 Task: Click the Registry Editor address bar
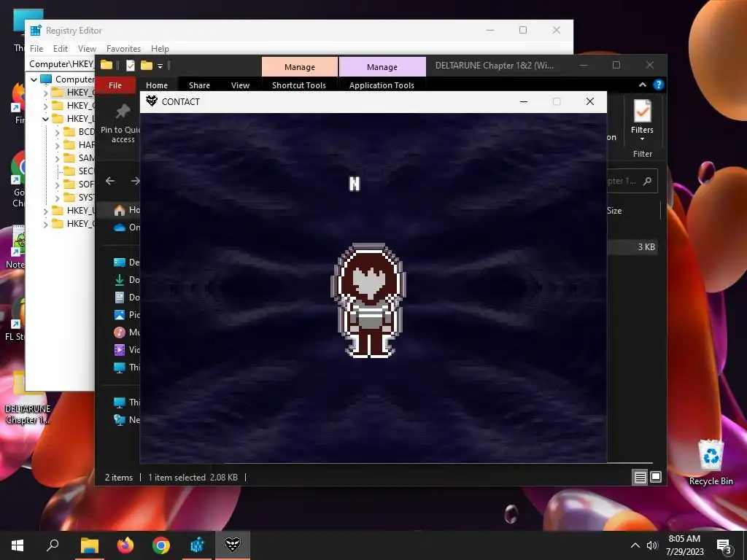click(61, 64)
